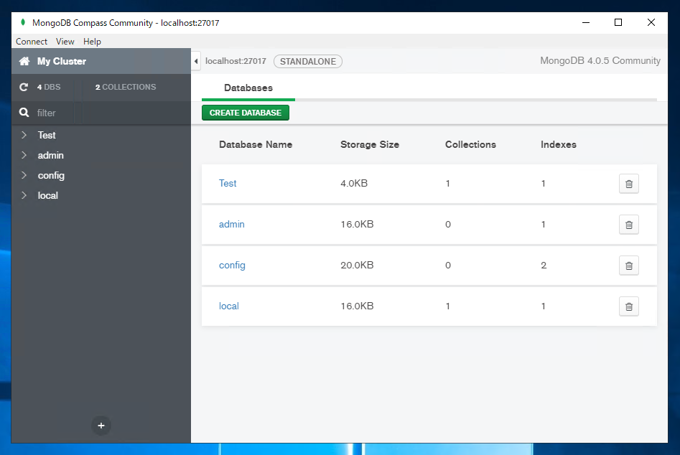Expand the admin database in sidebar
Screen dimensions: 680x455
tap(24, 155)
